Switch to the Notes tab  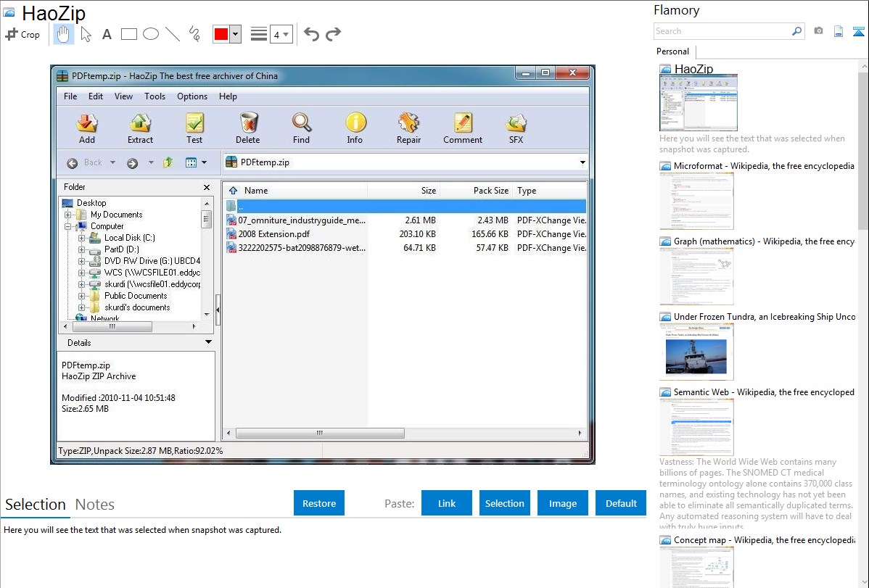(x=95, y=505)
